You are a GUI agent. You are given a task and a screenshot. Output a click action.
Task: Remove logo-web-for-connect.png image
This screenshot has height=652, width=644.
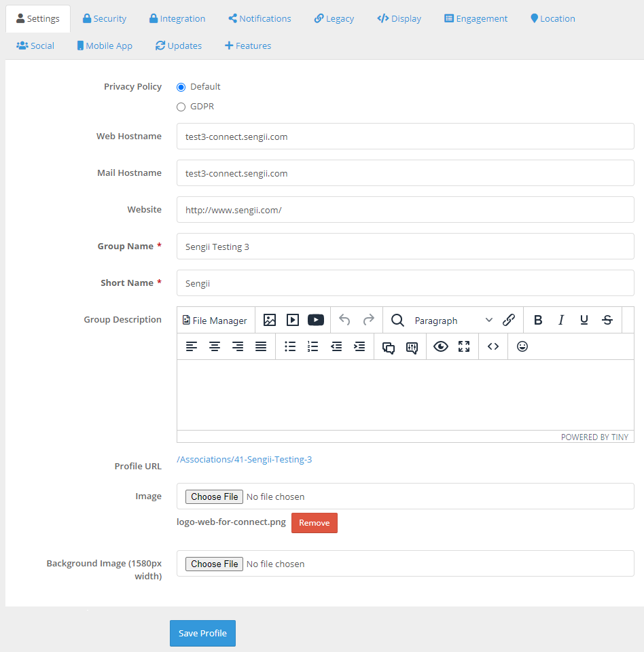314,523
